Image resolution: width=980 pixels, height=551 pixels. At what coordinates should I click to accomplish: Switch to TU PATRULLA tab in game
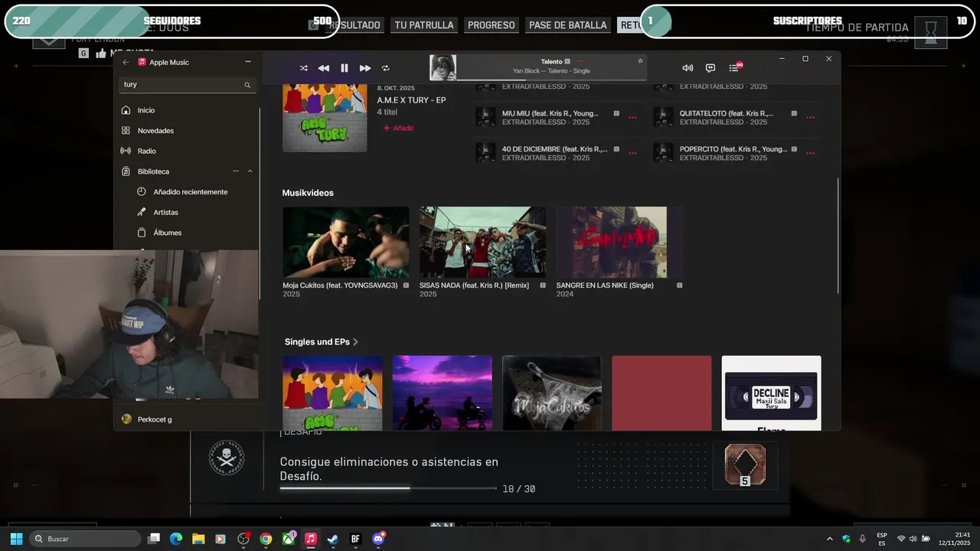[424, 25]
